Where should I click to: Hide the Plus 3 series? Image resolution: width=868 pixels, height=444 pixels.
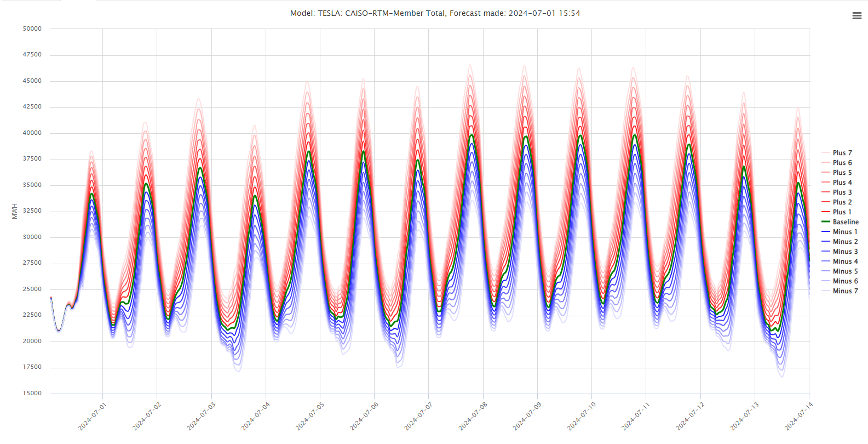tap(837, 192)
